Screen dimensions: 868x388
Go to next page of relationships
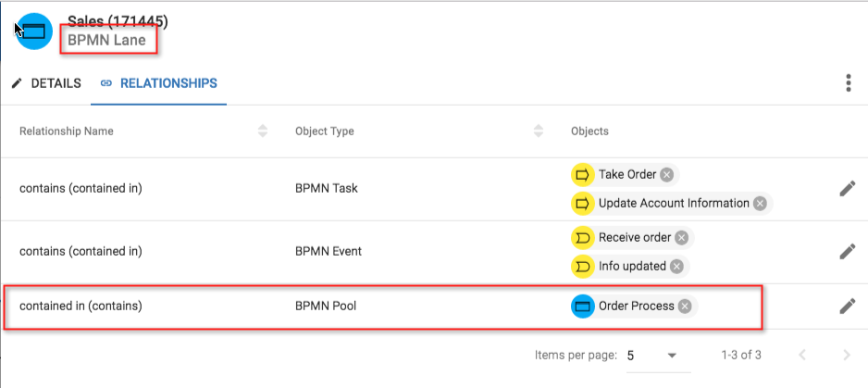(845, 356)
